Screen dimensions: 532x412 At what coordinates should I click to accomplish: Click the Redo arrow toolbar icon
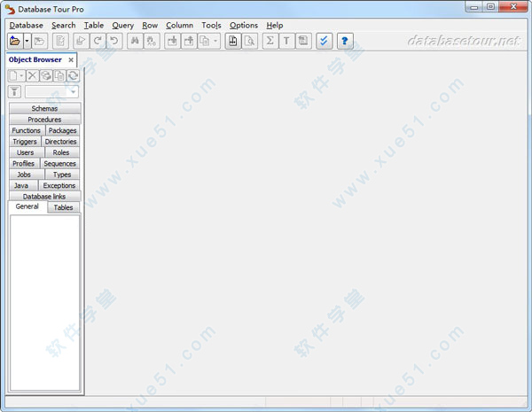[x=98, y=42]
